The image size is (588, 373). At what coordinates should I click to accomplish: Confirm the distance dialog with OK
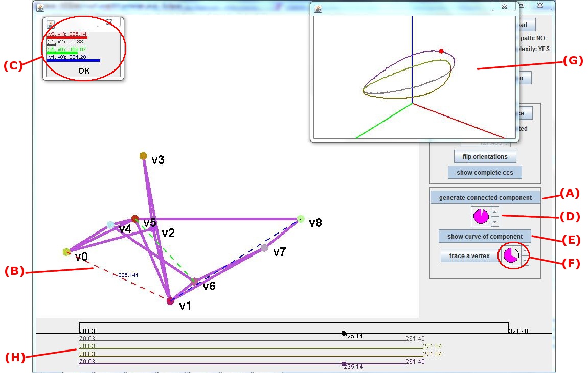coord(84,71)
